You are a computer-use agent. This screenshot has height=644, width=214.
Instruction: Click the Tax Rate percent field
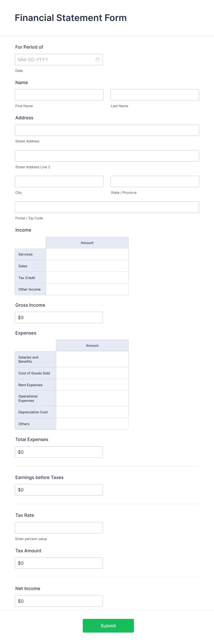(x=59, y=527)
